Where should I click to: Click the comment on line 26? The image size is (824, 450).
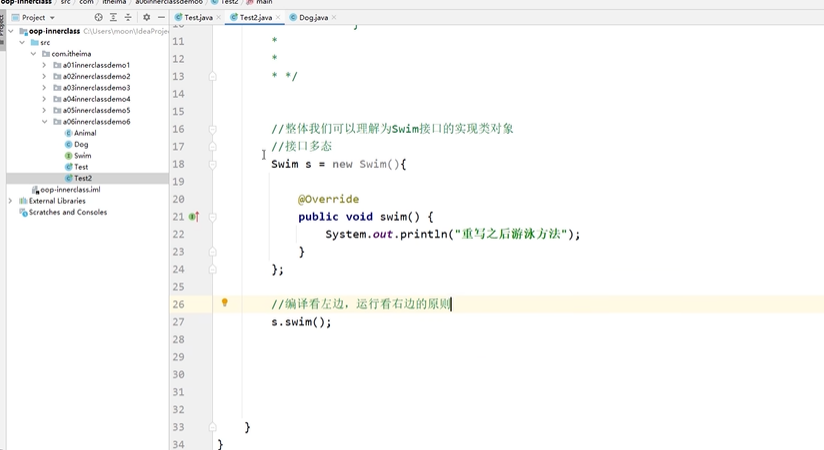click(x=361, y=304)
